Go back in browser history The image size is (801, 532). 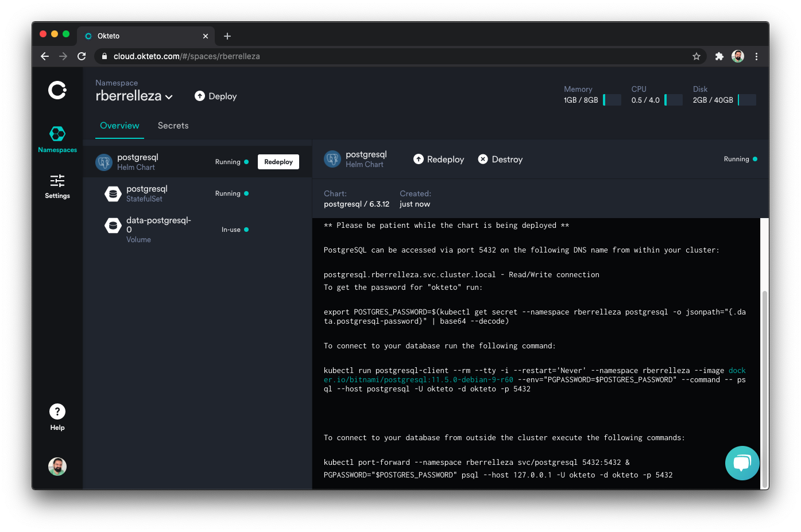tap(45, 56)
